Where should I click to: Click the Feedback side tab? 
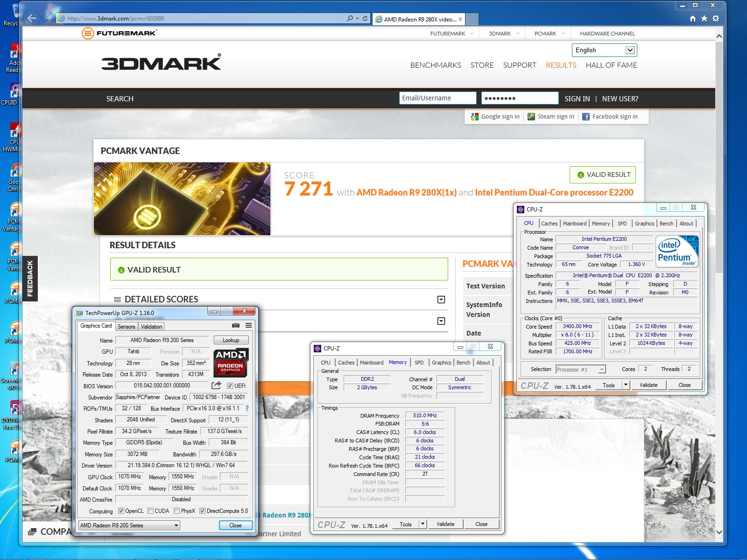click(30, 279)
